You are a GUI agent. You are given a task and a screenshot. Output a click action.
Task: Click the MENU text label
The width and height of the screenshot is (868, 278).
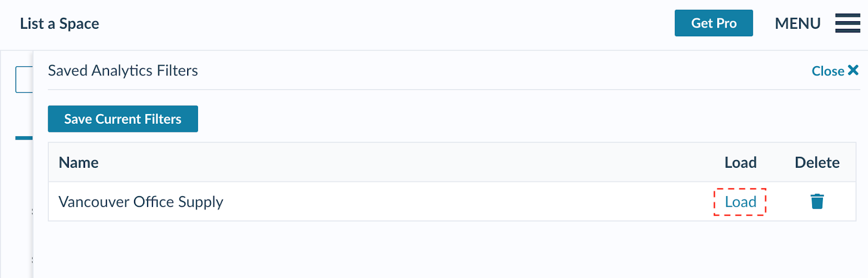click(x=797, y=23)
